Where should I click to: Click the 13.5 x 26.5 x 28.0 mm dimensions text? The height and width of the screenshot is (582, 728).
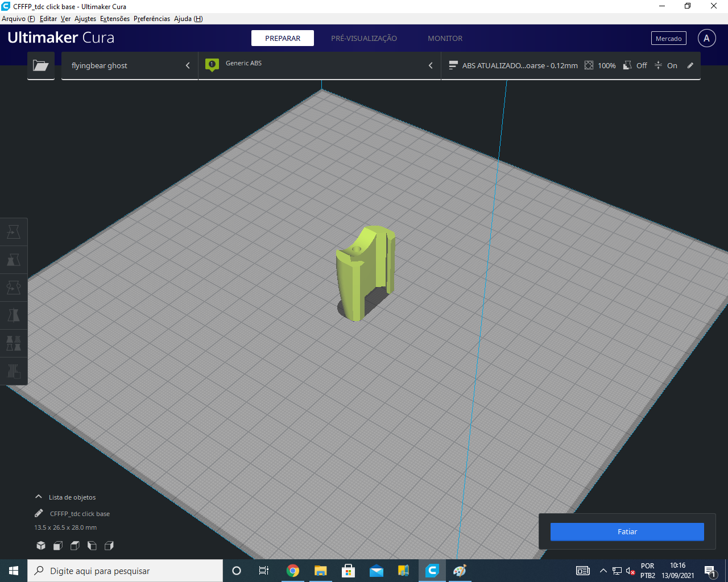pos(65,527)
